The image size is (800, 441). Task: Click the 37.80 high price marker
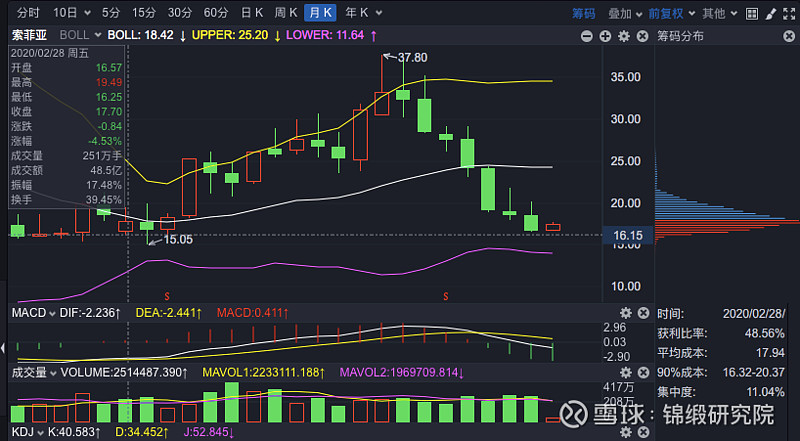[412, 57]
